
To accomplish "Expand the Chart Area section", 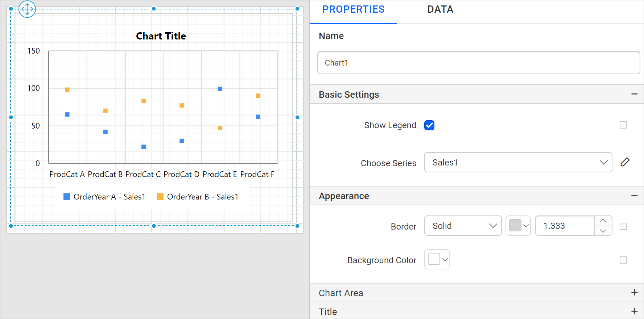I will point(634,293).
